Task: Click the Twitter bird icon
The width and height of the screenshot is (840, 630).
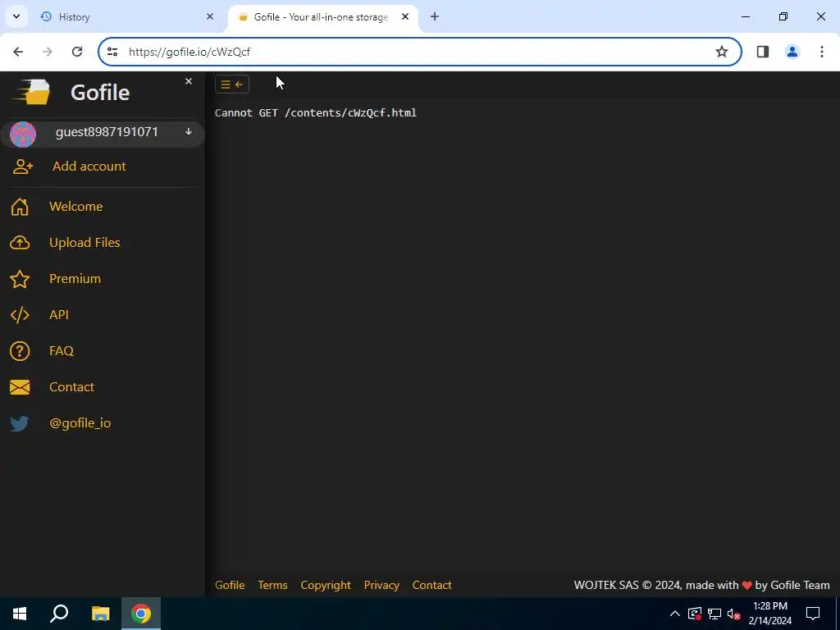Action: coord(20,423)
